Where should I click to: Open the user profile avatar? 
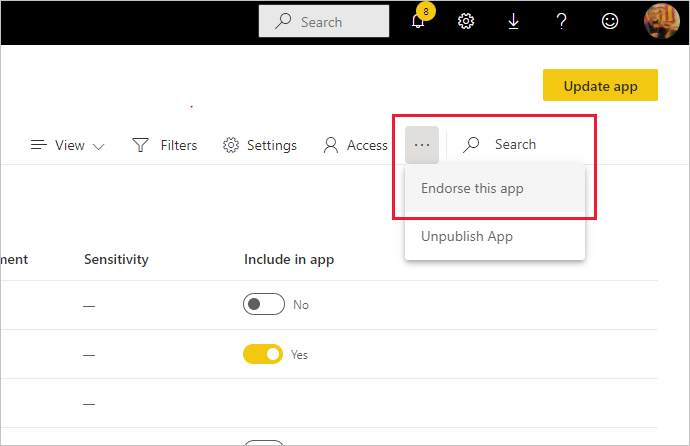(x=660, y=22)
